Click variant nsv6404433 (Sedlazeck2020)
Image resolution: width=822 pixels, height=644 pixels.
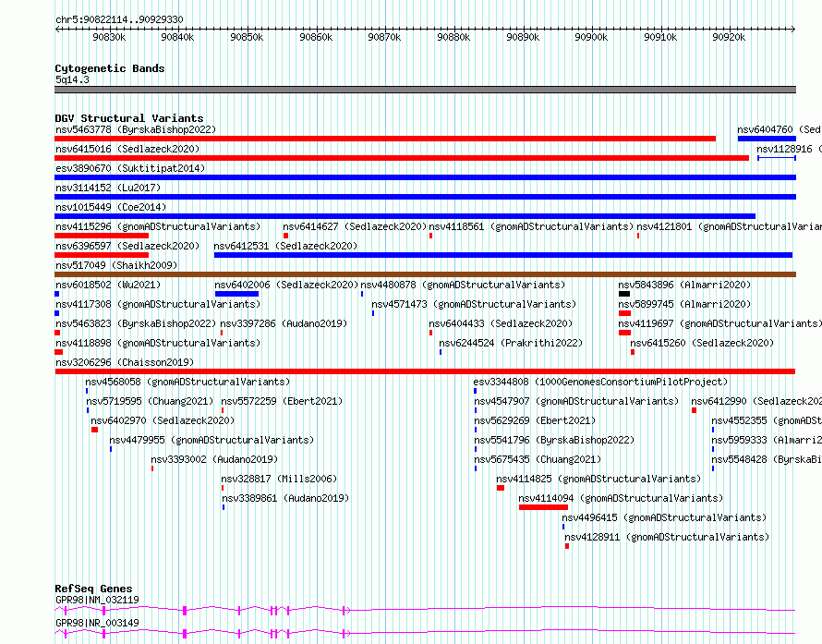click(501, 323)
